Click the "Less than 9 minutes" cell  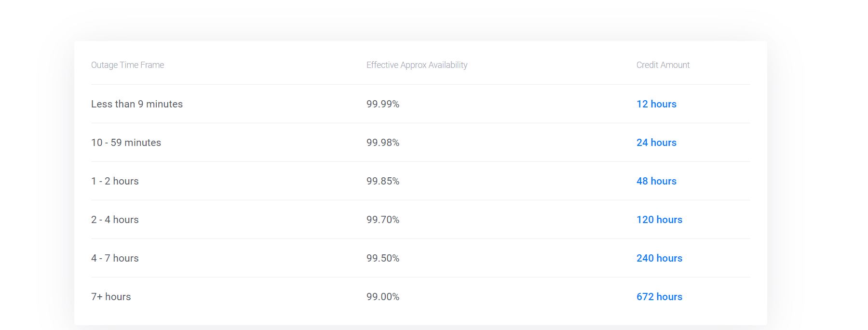[137, 104]
